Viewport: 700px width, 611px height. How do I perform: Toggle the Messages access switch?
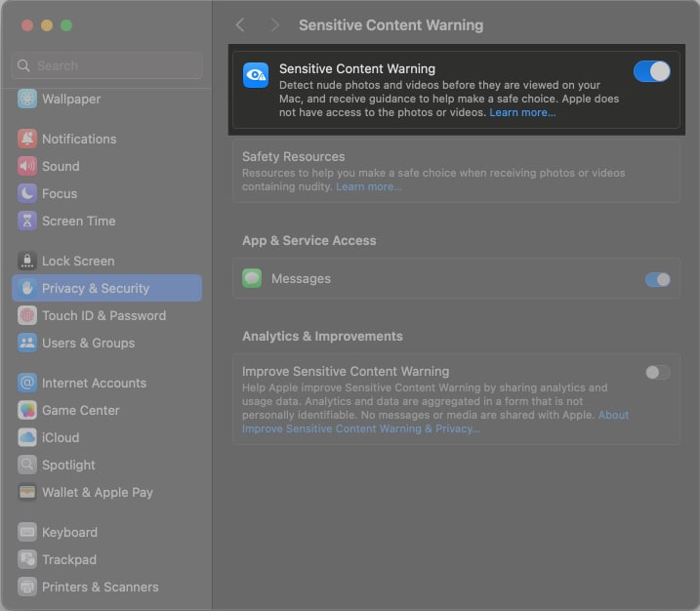click(x=658, y=279)
